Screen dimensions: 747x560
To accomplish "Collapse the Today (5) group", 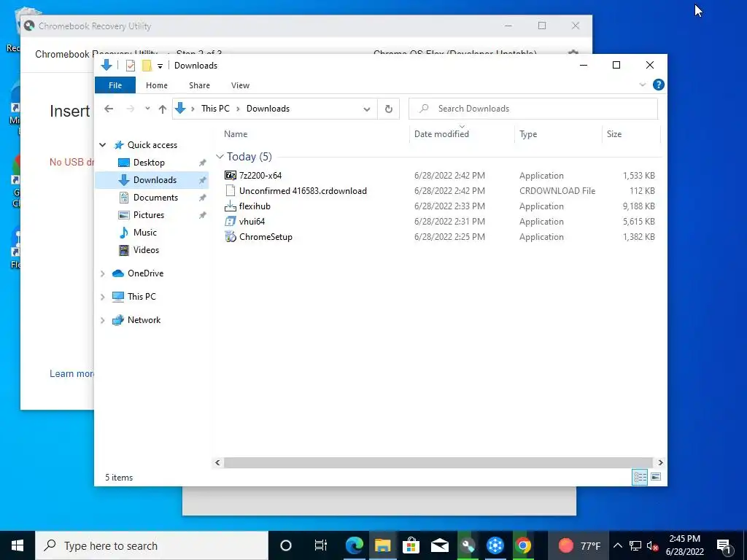I will pos(220,157).
